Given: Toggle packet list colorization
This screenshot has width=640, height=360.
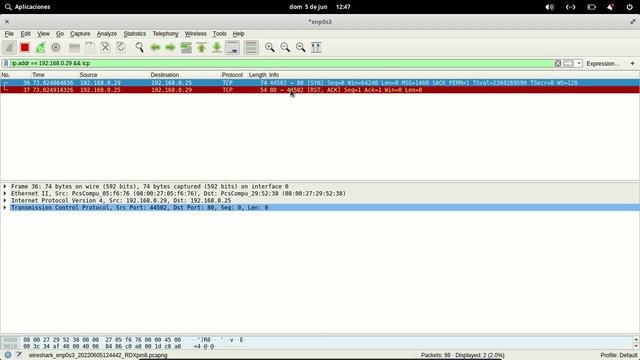Looking at the screenshot, I should coord(251,47).
